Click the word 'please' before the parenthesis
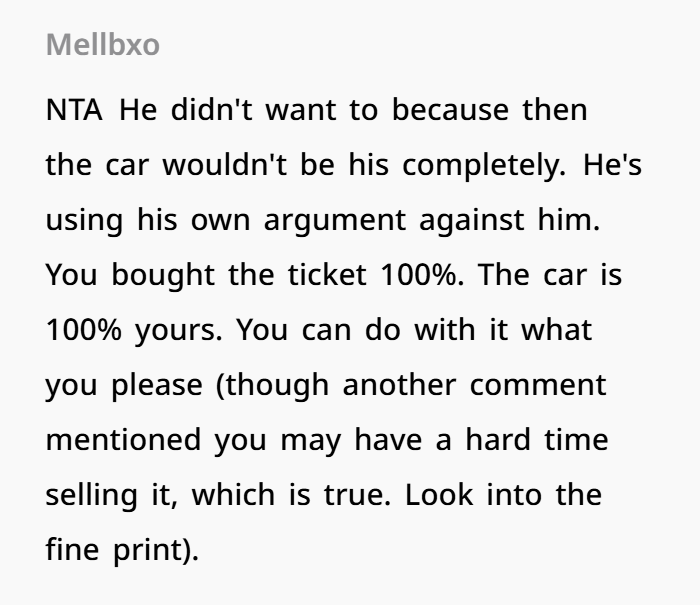Image resolution: width=700 pixels, height=605 pixels. coord(157,385)
